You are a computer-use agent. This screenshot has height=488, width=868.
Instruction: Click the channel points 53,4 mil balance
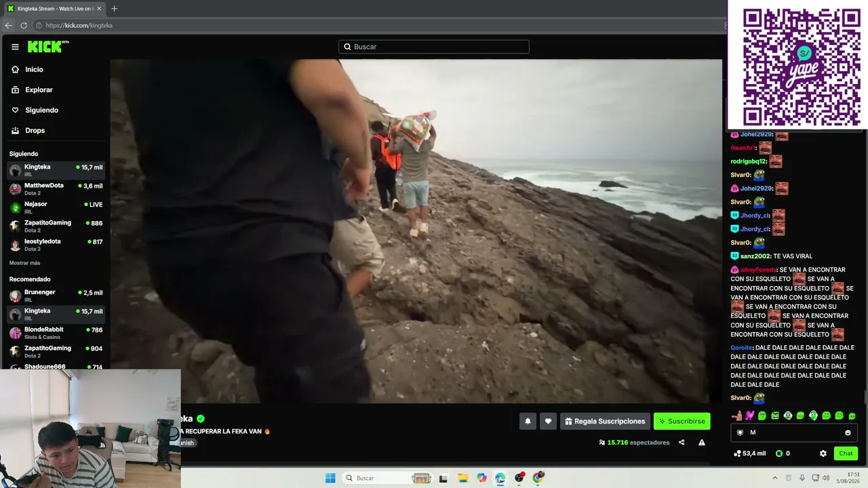click(x=749, y=453)
